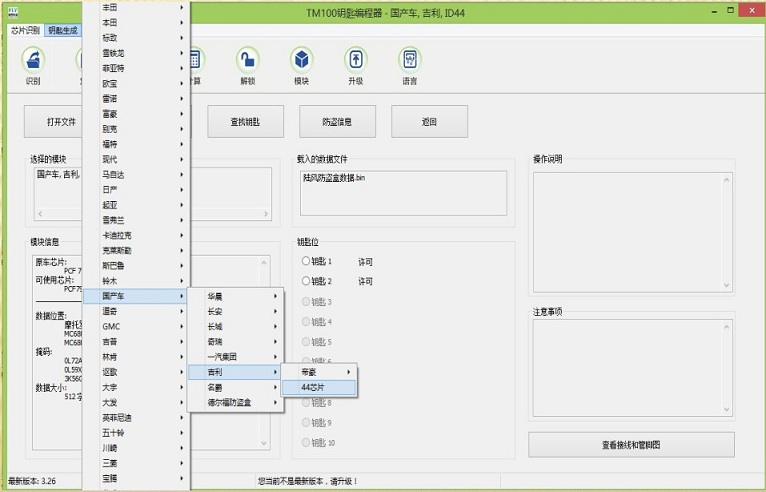Expand the 帝豪 submenu arrow
The width and height of the screenshot is (766, 492).
point(348,372)
